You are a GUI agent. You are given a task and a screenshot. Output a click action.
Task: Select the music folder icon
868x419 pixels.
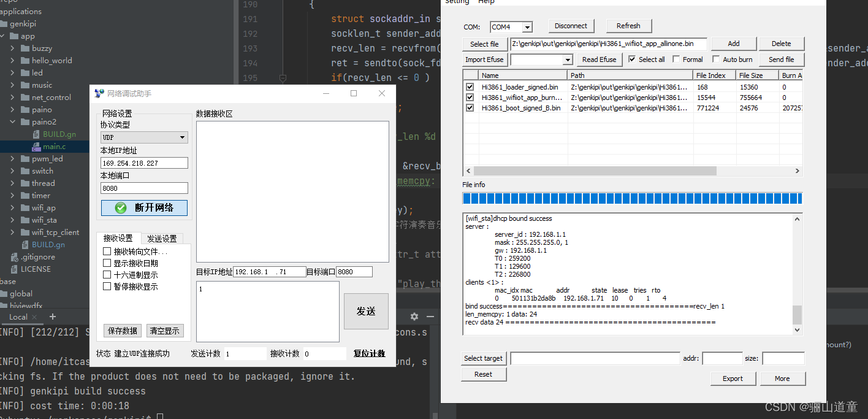pos(26,85)
